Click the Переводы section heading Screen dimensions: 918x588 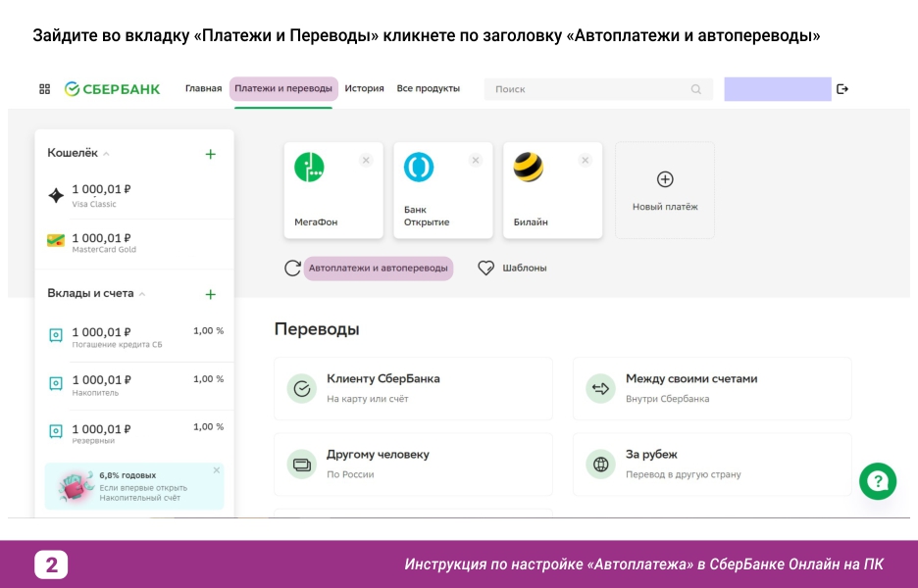317,329
